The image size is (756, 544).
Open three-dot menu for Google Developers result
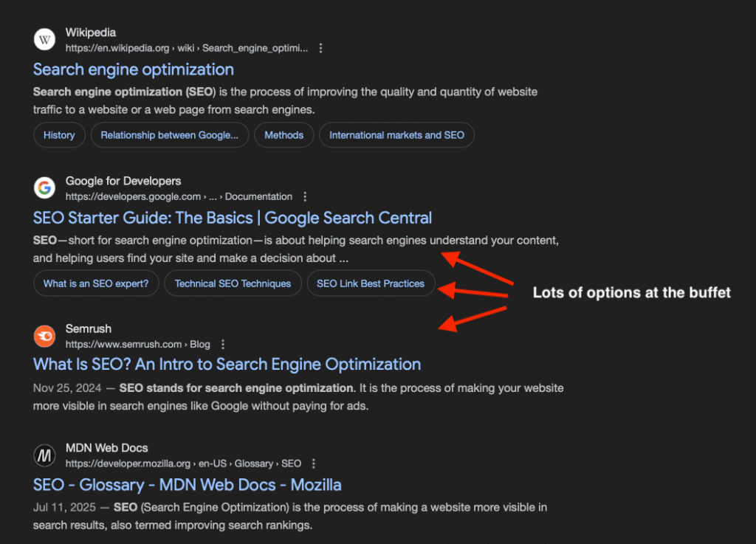click(x=305, y=196)
